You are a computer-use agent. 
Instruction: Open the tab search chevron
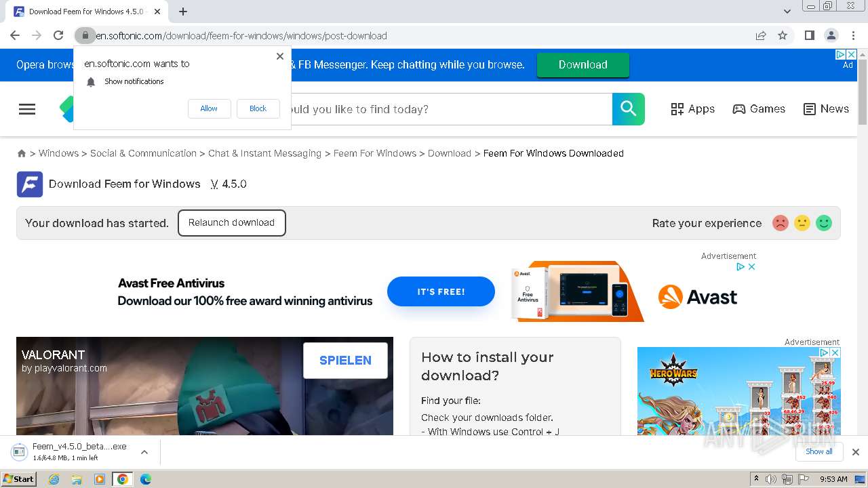tap(787, 12)
